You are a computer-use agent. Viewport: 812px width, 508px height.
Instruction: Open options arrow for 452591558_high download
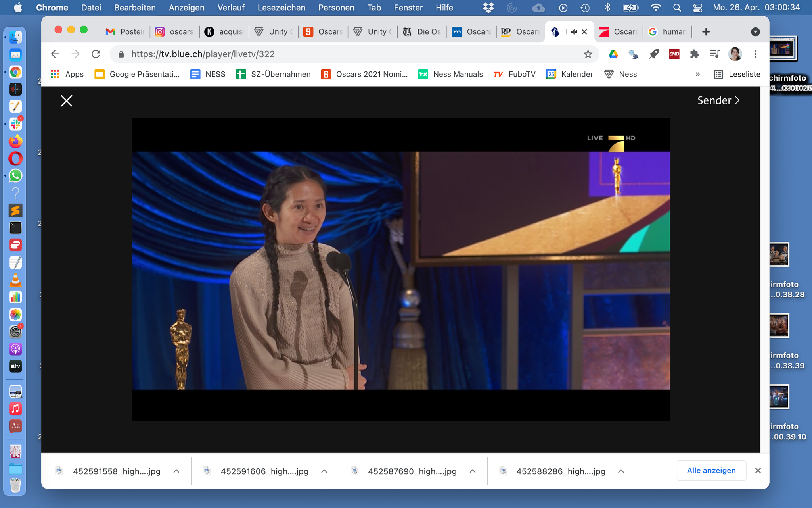click(176, 471)
